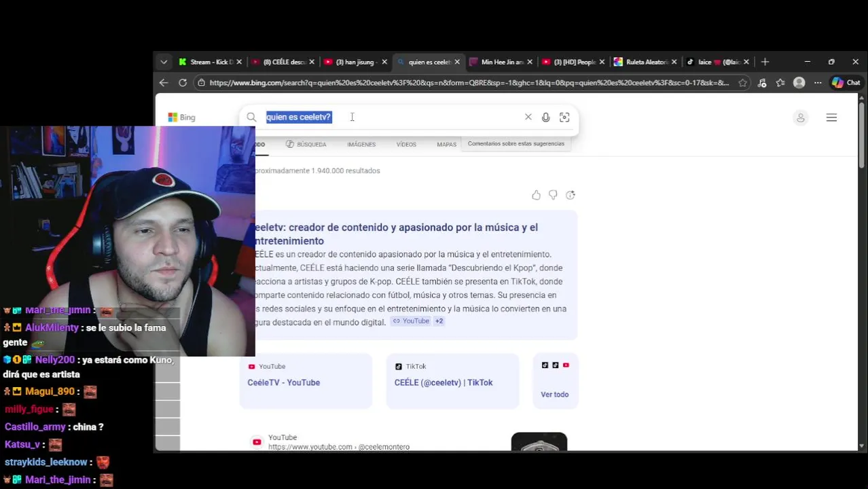Switch to MAPAS results tab
Image resolution: width=868 pixels, height=489 pixels.
click(x=446, y=144)
